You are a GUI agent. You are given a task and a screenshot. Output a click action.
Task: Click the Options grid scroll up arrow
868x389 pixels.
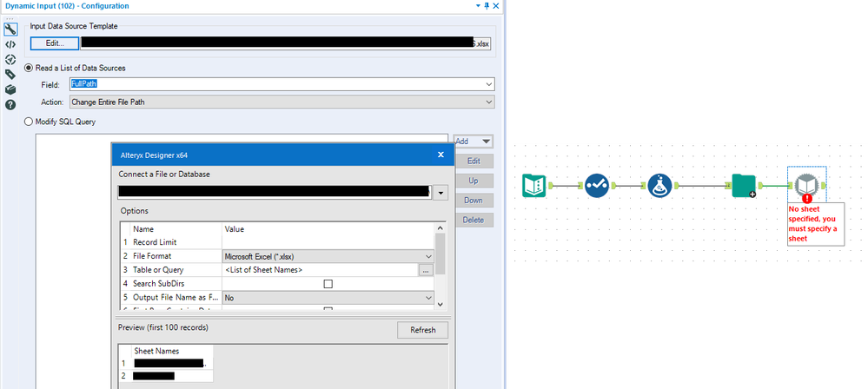pyautogui.click(x=441, y=228)
